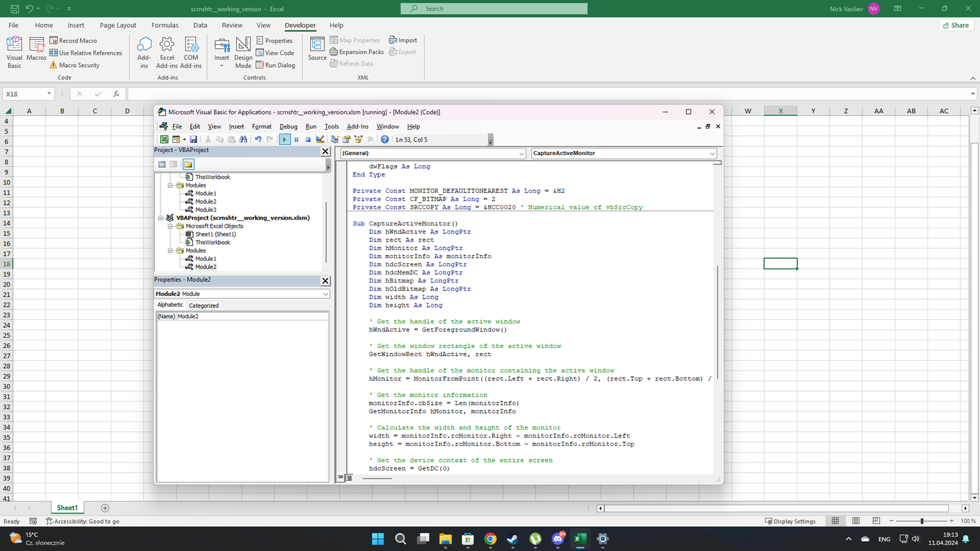Switch to Page Layout view in status bar

pos(856,521)
